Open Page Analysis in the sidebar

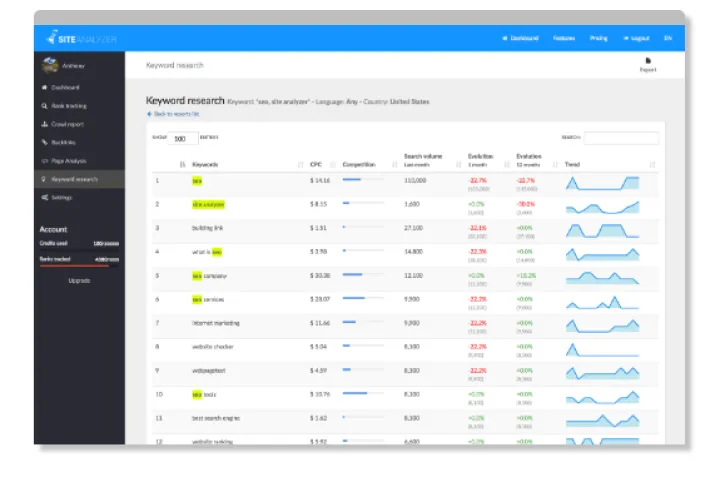[x=71, y=160]
